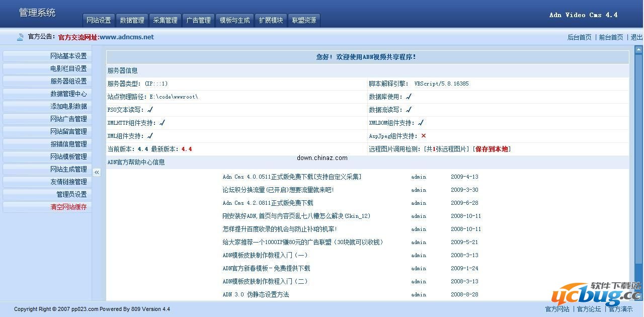Image resolution: width=644 pixels, height=317 pixels.
Task: Open the 模板与生成 tab
Action: coord(234,20)
